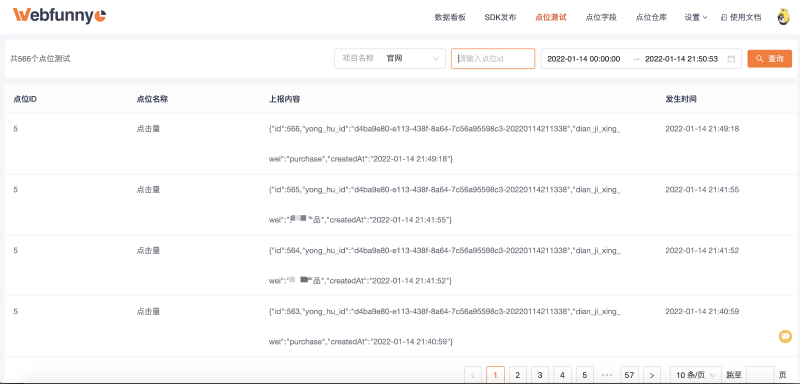The height and width of the screenshot is (384, 800).
Task: Click 点位ID 5 in the 21:49:18 row
Action: click(x=15, y=129)
